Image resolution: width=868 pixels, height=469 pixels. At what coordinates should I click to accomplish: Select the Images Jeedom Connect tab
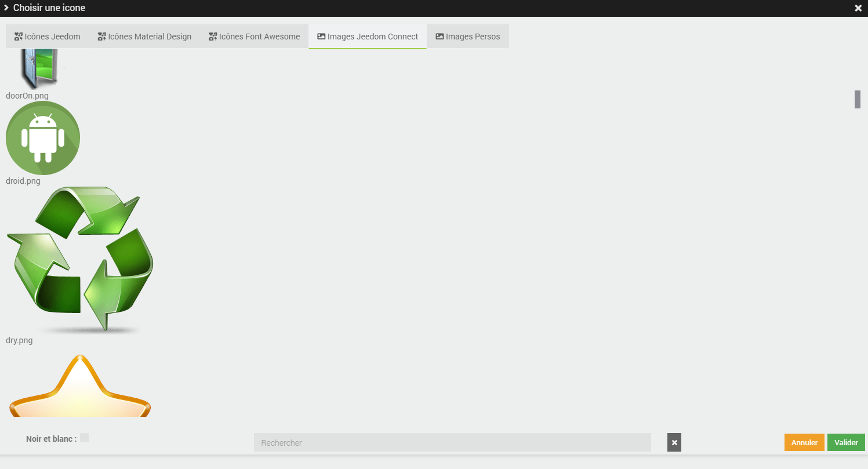[368, 37]
